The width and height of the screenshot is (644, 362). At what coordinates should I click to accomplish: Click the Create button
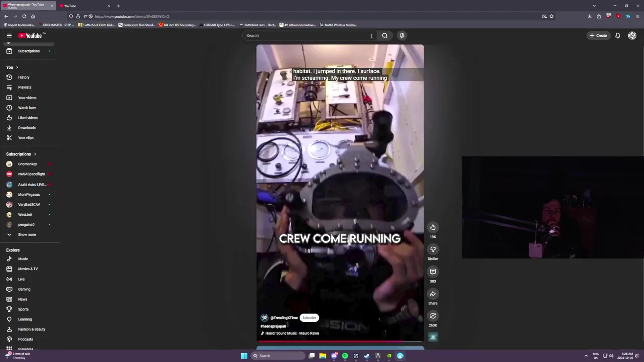tap(598, 35)
